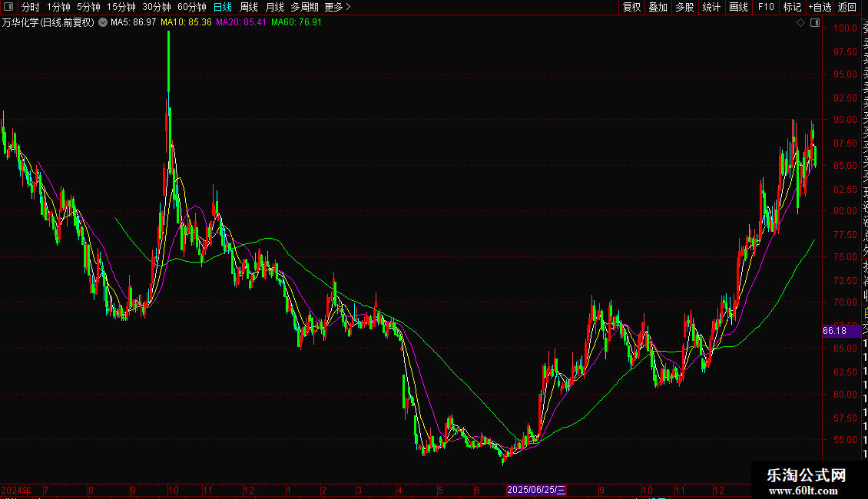Click the 55.00 price level label
The width and height of the screenshot is (868, 499).
pyautogui.click(x=845, y=440)
